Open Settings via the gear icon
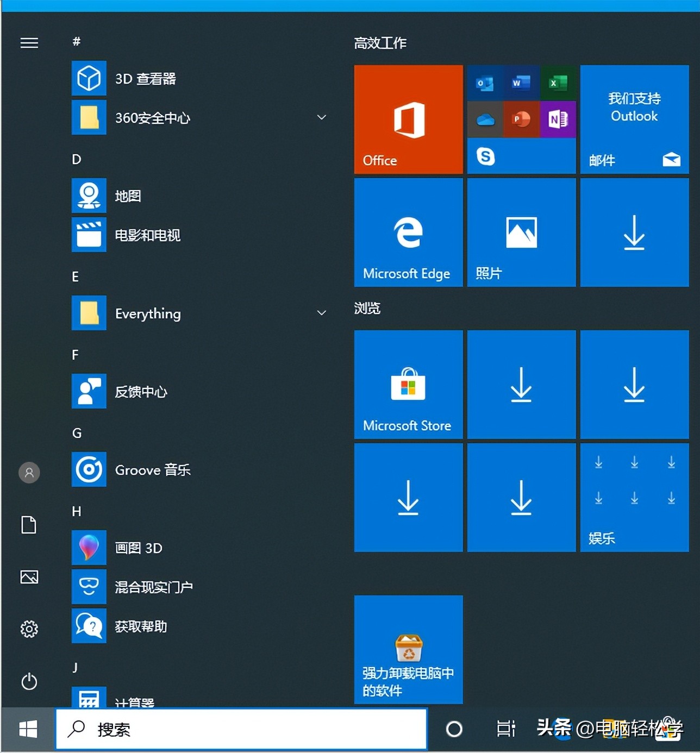The width and height of the screenshot is (700, 753). pos(29,629)
